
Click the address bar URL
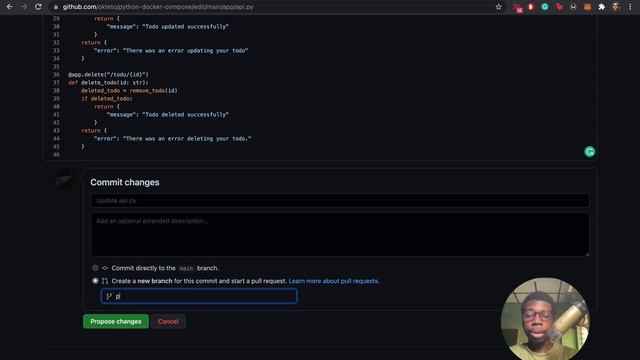click(158, 7)
